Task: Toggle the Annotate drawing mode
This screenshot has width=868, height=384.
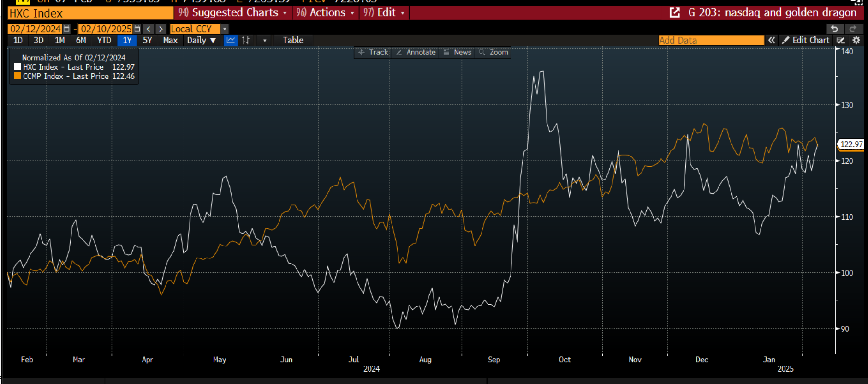Action: [416, 53]
